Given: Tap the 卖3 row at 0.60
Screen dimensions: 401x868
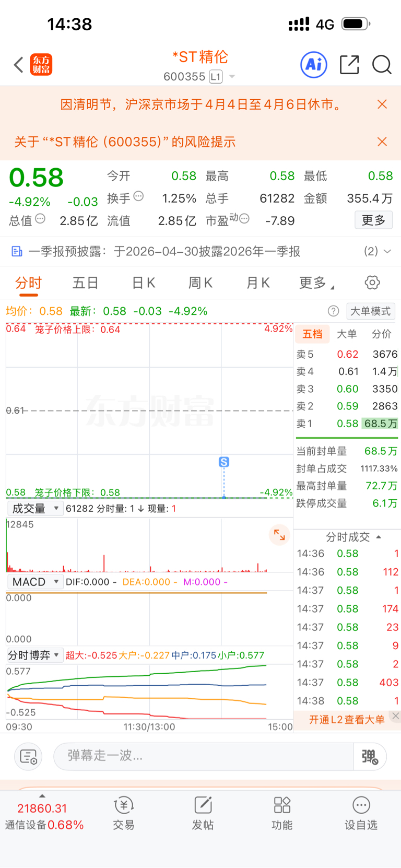Looking at the screenshot, I should pos(347,389).
